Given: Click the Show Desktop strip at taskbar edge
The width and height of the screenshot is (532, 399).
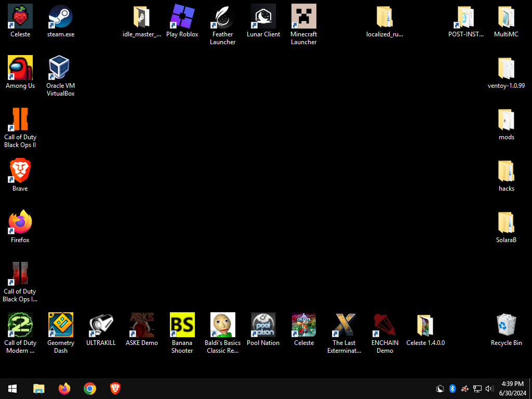Looking at the screenshot, I should click(530, 389).
